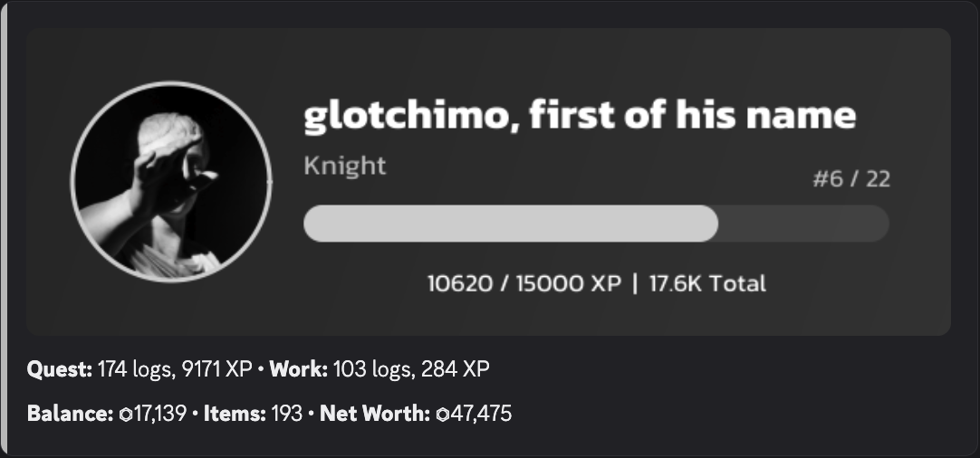Click the coin icon beside Balance amount
Screen dimensions: 980x458
pyautogui.click(x=125, y=415)
